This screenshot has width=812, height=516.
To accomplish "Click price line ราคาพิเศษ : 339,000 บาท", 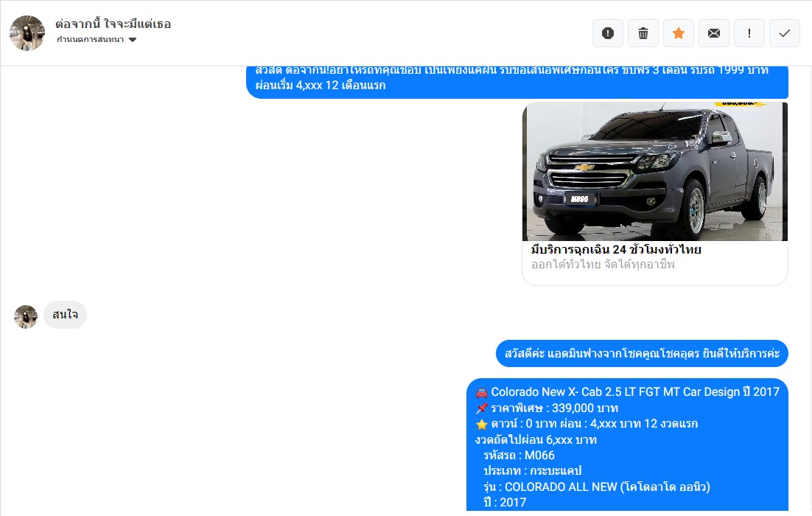I will click(x=547, y=408).
